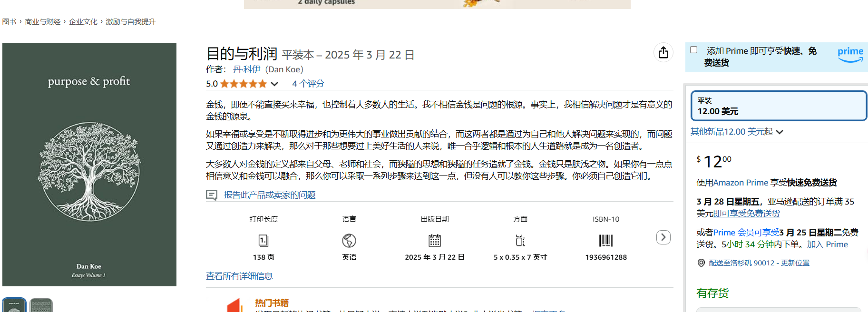Click the language globe icon
This screenshot has width=868, height=312.
(349, 241)
